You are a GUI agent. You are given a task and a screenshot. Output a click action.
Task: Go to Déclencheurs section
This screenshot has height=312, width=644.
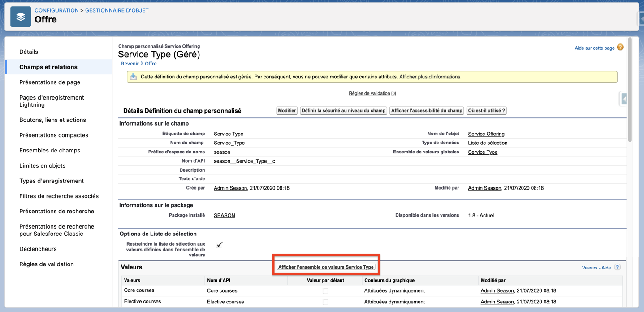38,249
